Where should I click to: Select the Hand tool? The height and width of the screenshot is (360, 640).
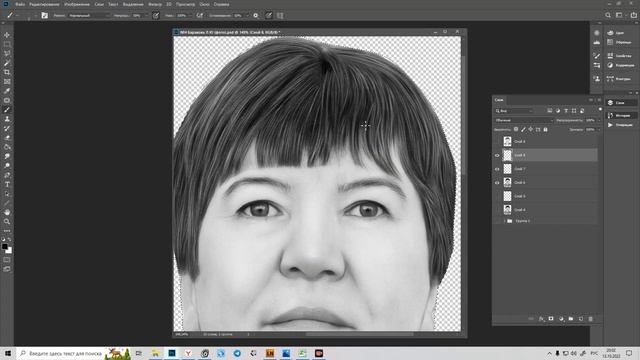(7, 212)
